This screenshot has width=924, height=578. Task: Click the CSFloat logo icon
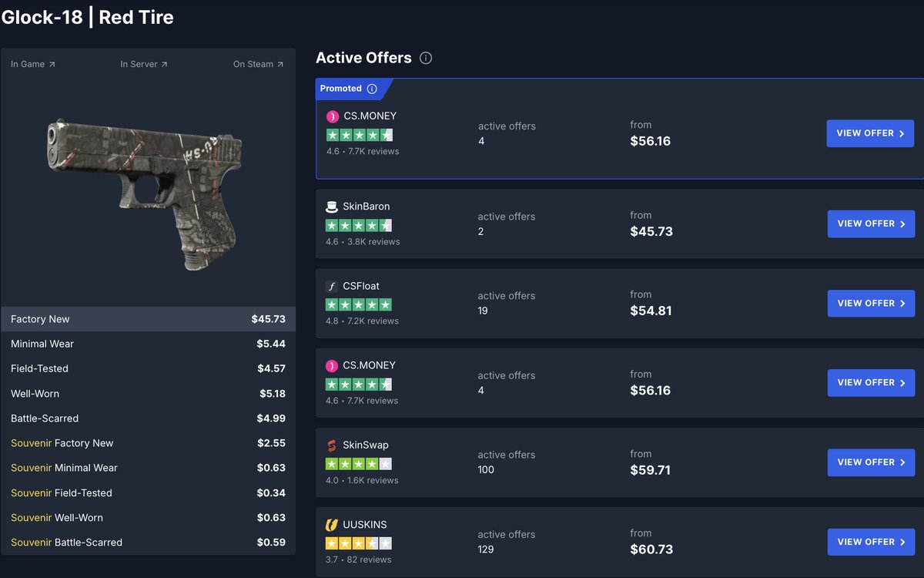[x=332, y=286]
